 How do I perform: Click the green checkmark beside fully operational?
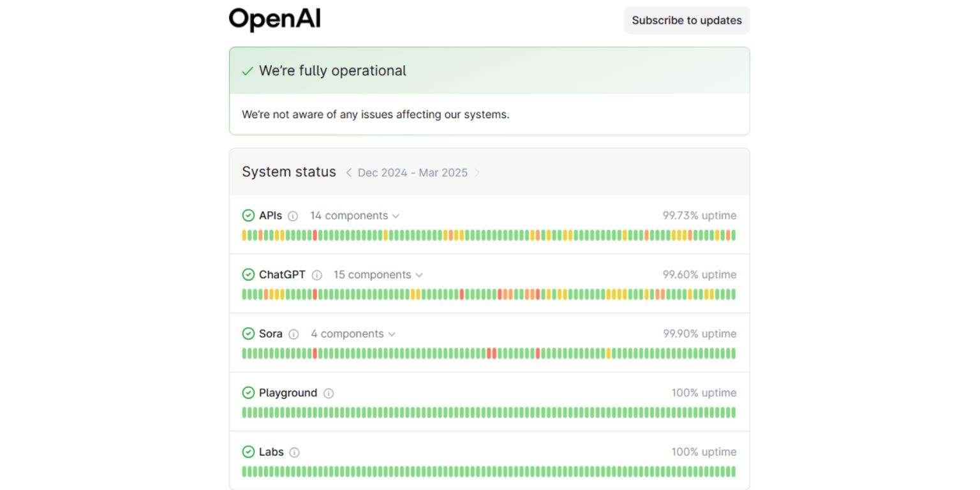tap(248, 71)
